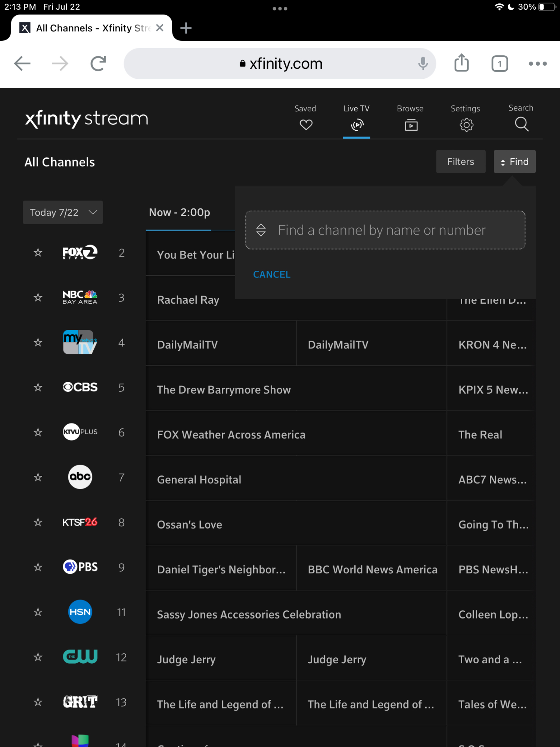Open Two and a ... listing
Viewport: 560px width, 747px height.
coord(491,658)
